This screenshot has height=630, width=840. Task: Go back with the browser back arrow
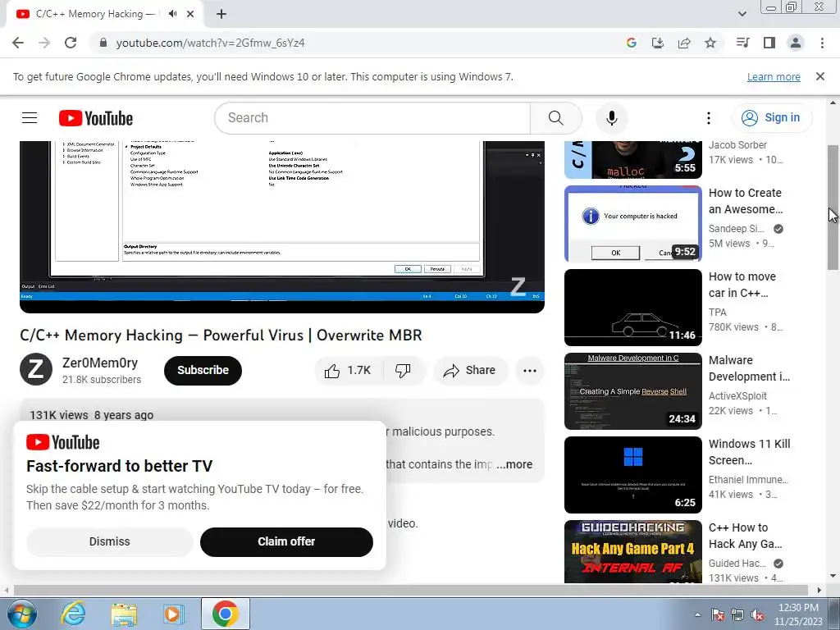(18, 43)
